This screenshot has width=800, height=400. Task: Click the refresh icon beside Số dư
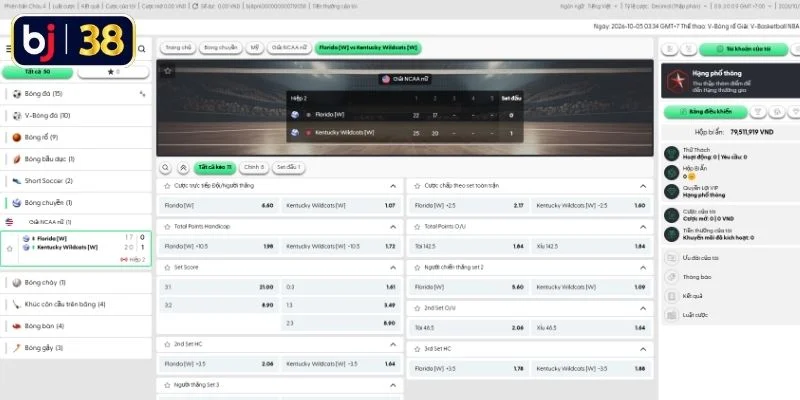(x=195, y=6)
